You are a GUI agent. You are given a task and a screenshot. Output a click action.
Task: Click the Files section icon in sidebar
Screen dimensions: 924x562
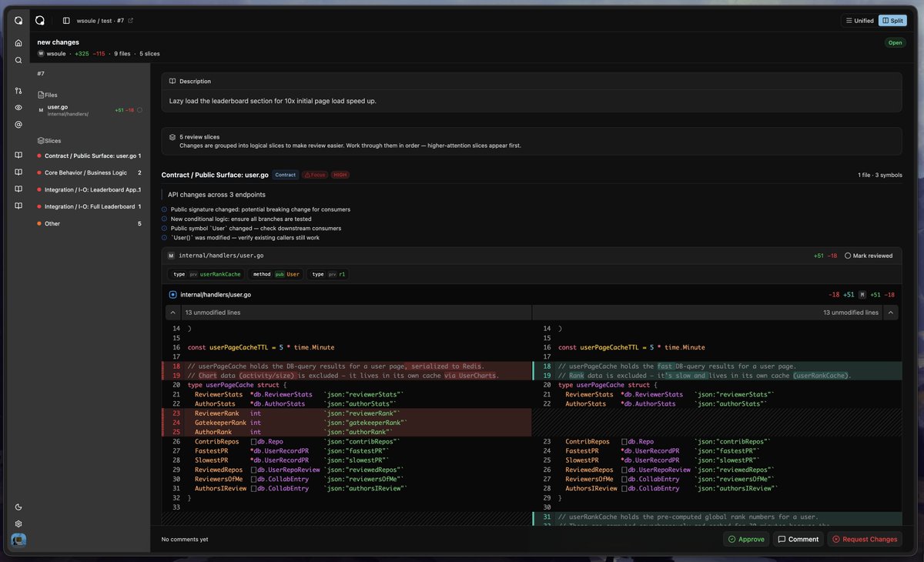[x=40, y=95]
